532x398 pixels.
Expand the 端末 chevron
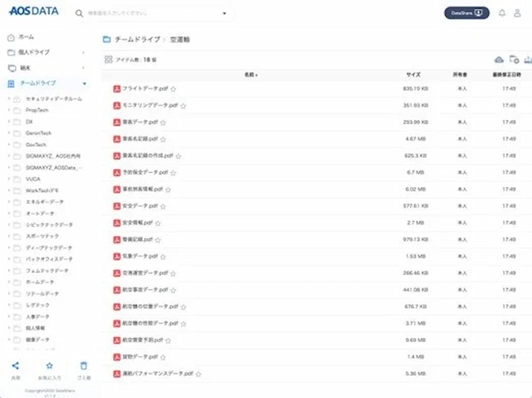coord(83,68)
